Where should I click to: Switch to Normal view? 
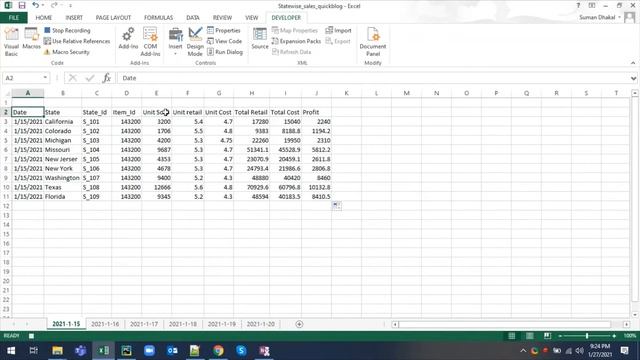pyautogui.click(x=511, y=336)
